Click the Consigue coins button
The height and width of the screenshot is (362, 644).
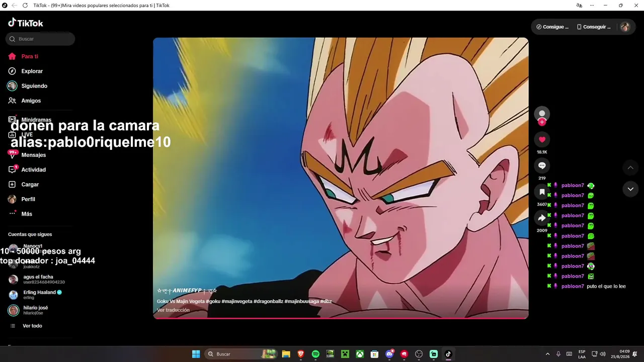pyautogui.click(x=552, y=27)
